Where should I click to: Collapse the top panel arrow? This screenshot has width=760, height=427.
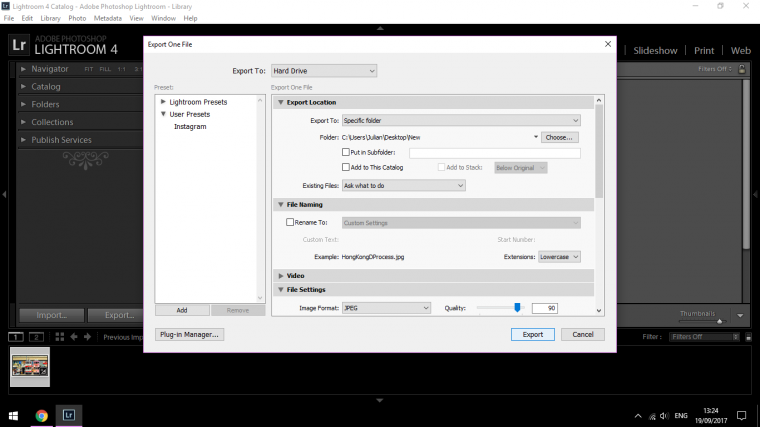point(380,29)
